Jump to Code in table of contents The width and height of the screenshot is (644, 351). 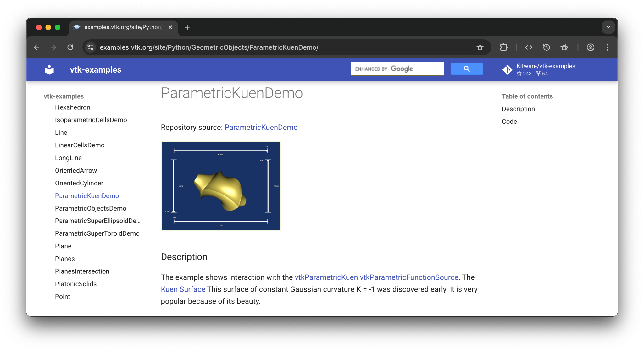tap(509, 122)
